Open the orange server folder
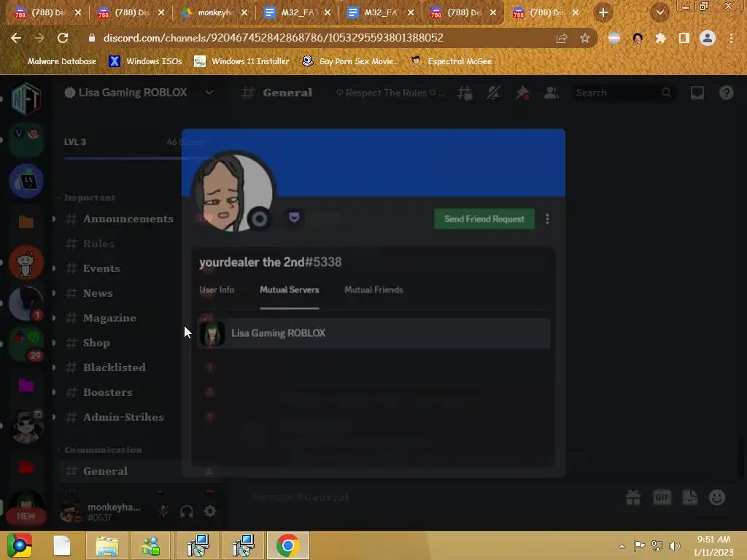Screen dimensions: 747x560 pyautogui.click(x=26, y=222)
